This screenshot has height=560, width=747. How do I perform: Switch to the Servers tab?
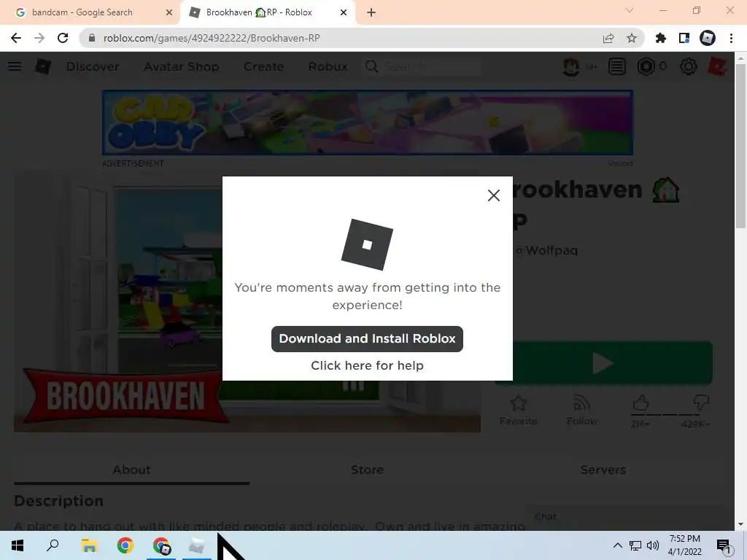(603, 470)
